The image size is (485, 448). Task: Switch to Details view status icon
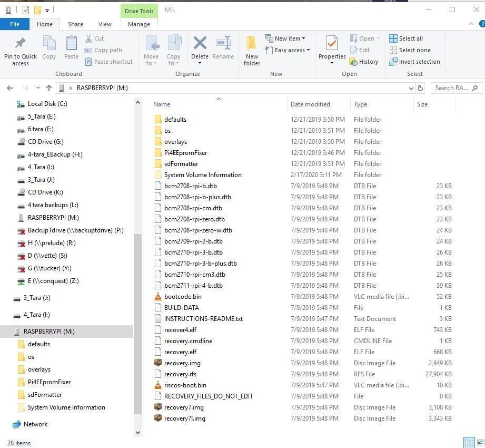(x=469, y=442)
